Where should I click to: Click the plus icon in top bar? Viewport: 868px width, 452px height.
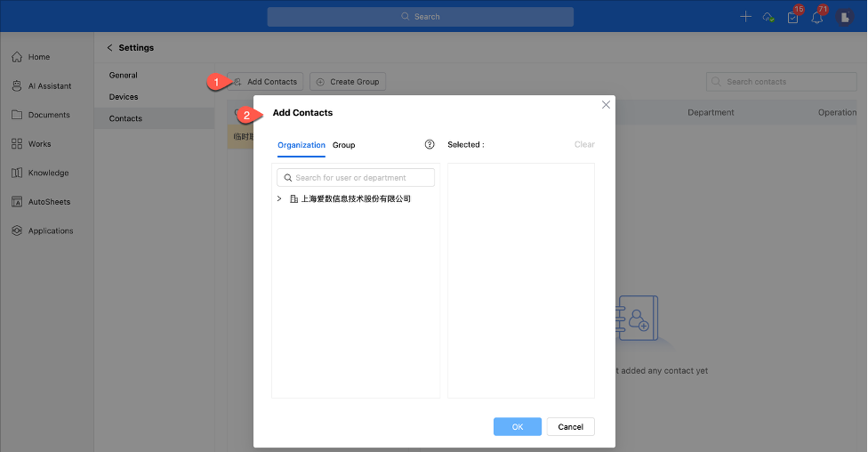pos(745,17)
